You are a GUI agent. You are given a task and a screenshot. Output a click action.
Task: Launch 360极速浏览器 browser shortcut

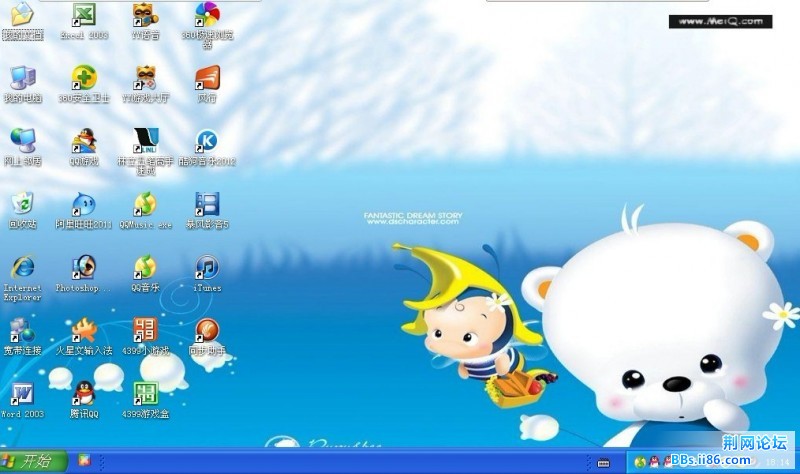[207, 14]
